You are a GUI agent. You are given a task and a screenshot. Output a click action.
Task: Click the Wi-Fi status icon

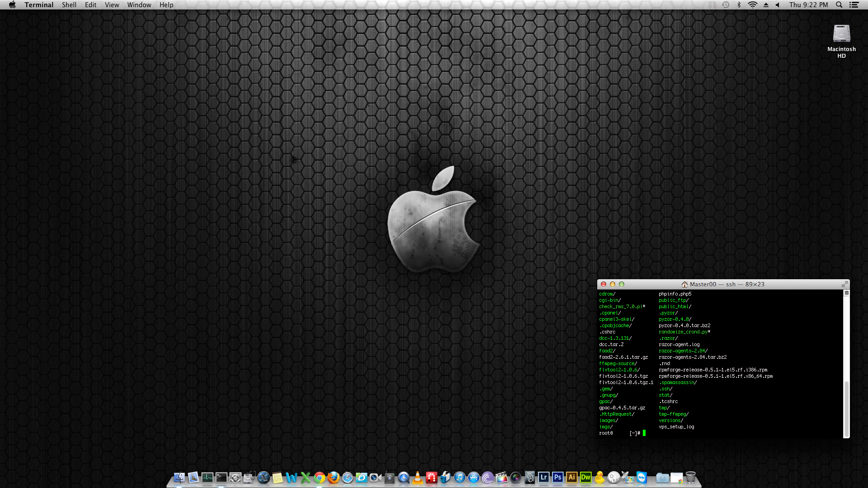click(752, 5)
